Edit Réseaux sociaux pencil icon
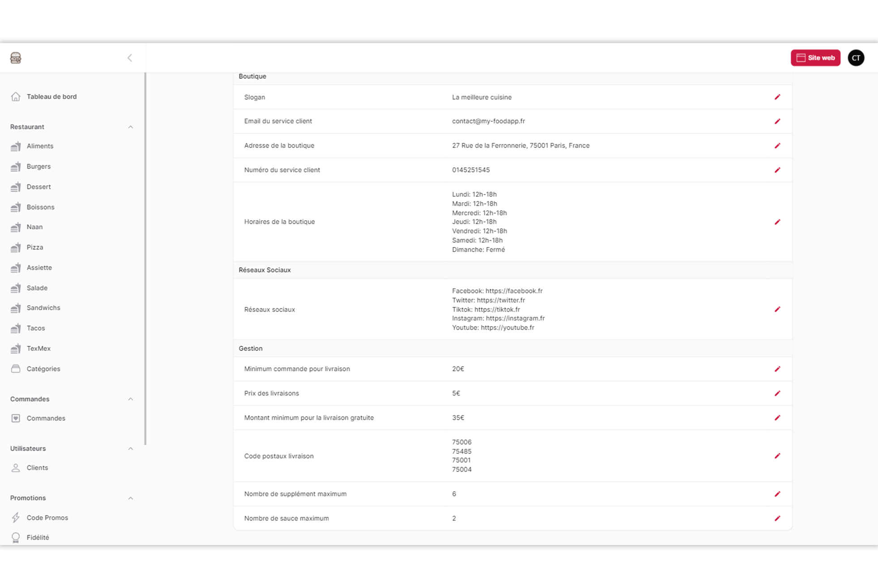Image resolution: width=878 pixels, height=588 pixels. 777,309
